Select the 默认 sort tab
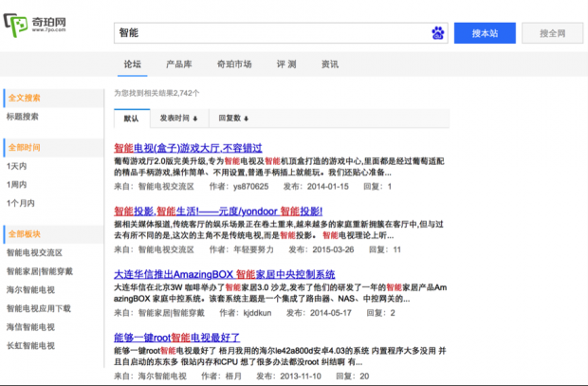Image resolution: width=588 pixels, height=386 pixels. pyautogui.click(x=132, y=119)
